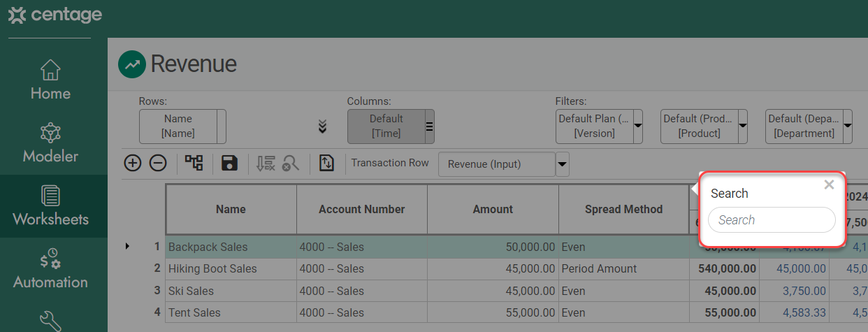The width and height of the screenshot is (868, 332).
Task: Click the 50,000.00 amount cell
Action: [x=493, y=247]
